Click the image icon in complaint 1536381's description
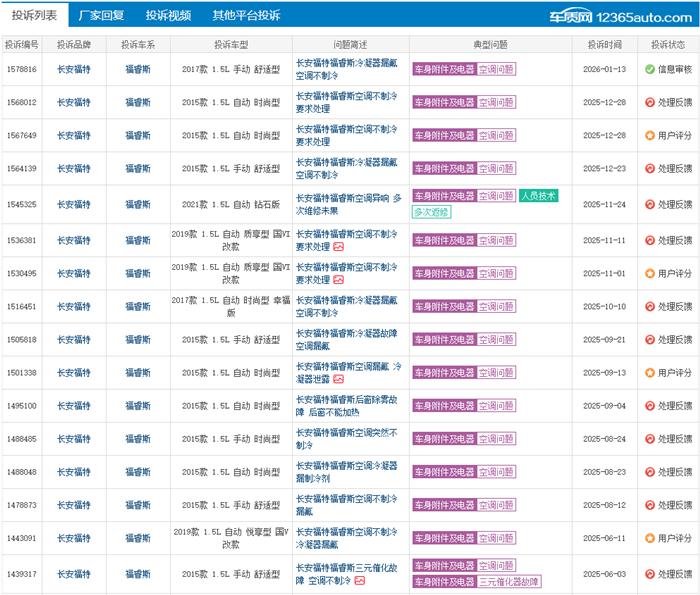The height and width of the screenshot is (595, 700). 338,247
